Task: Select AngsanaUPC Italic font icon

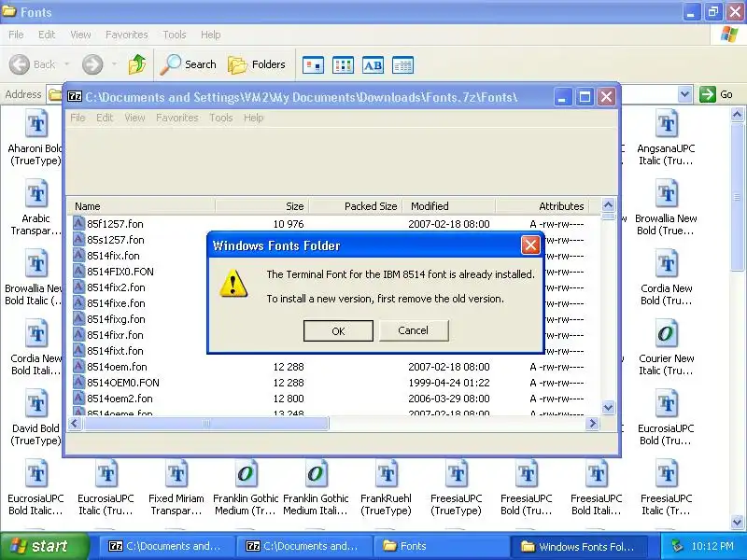Action: click(666, 124)
